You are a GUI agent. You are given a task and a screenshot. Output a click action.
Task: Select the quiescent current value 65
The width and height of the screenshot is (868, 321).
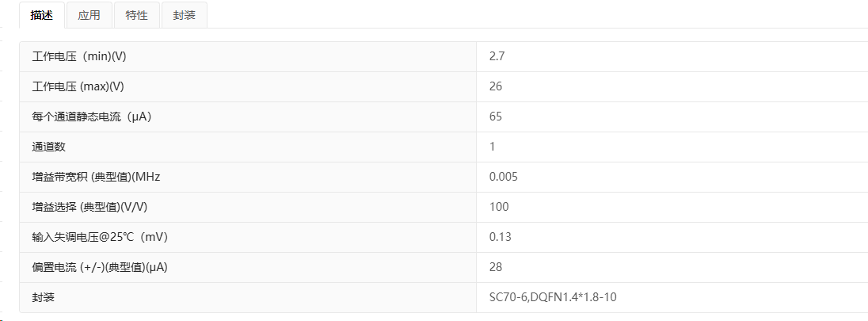(x=496, y=117)
